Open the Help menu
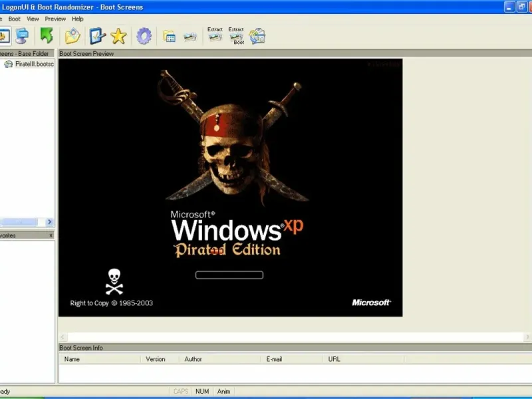This screenshot has height=399, width=532. pyautogui.click(x=78, y=19)
